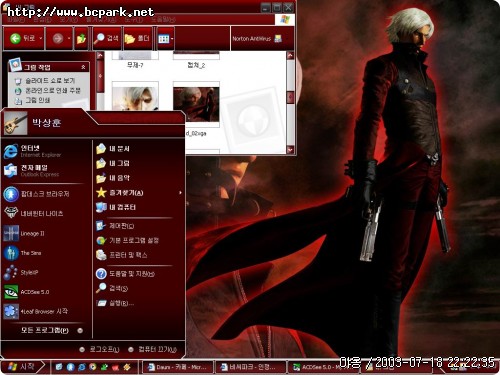The image size is (500, 375).
Task: Click the forward arrow button
Action: [x=57, y=39]
